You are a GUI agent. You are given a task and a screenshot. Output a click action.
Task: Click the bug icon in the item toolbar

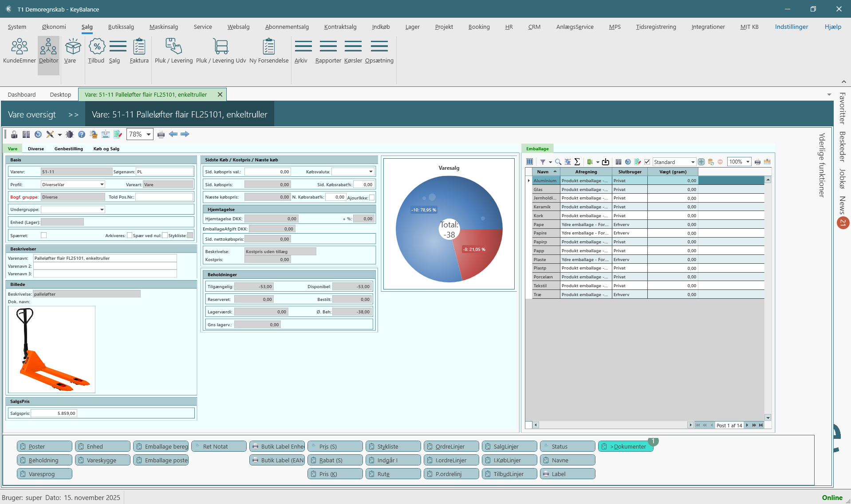tap(70, 134)
